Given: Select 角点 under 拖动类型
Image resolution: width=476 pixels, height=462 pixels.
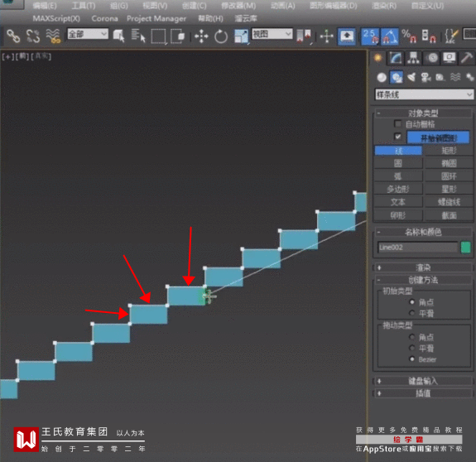Looking at the screenshot, I should (x=412, y=337).
